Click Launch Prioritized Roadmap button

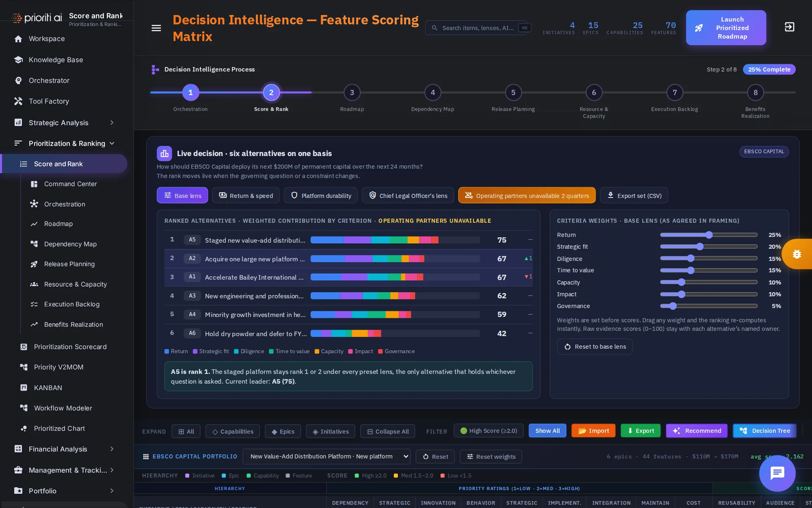pyautogui.click(x=726, y=28)
